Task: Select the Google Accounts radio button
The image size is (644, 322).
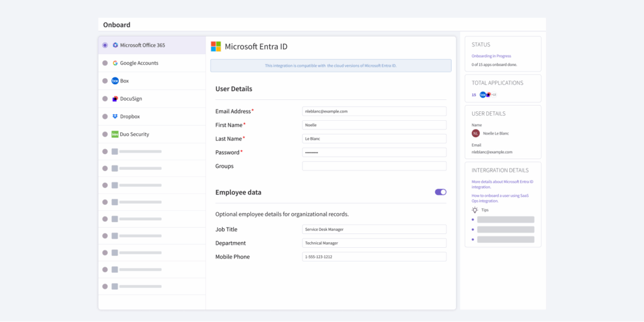Action: [x=105, y=63]
